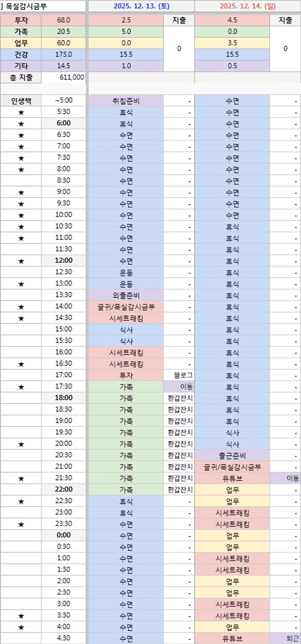Click the star beside 17:30
The image size is (301, 644).
click(21, 387)
